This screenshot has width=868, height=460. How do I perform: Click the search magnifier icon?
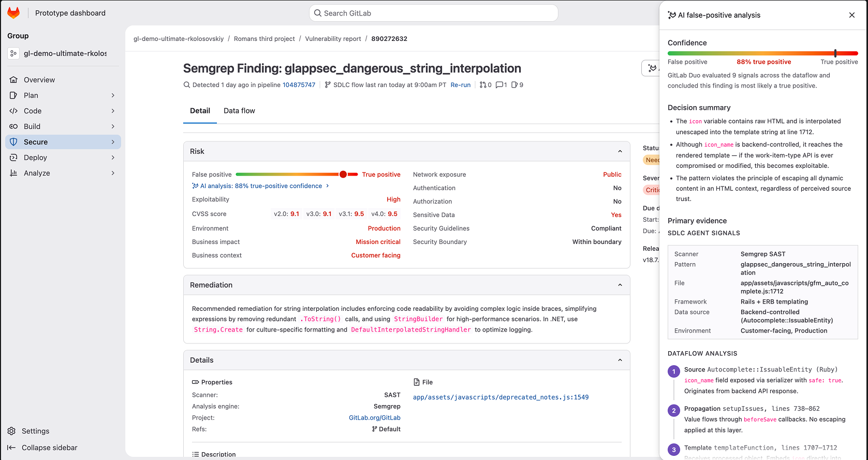click(x=318, y=13)
